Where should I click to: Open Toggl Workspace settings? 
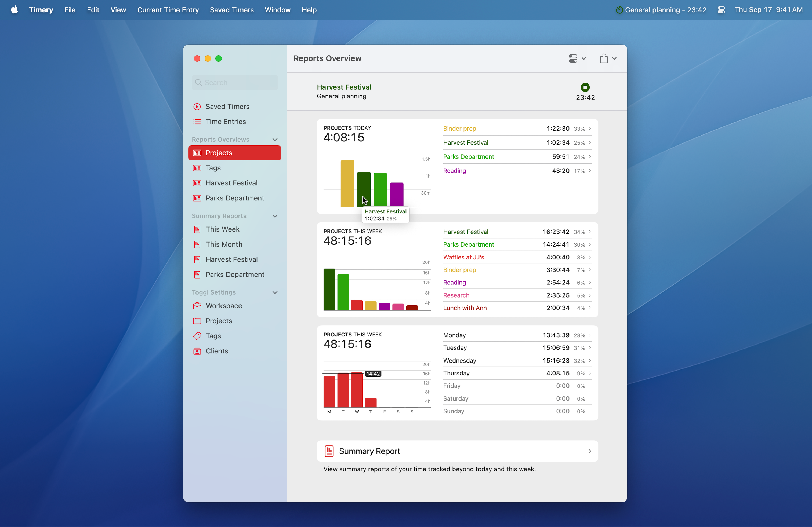(x=234, y=306)
